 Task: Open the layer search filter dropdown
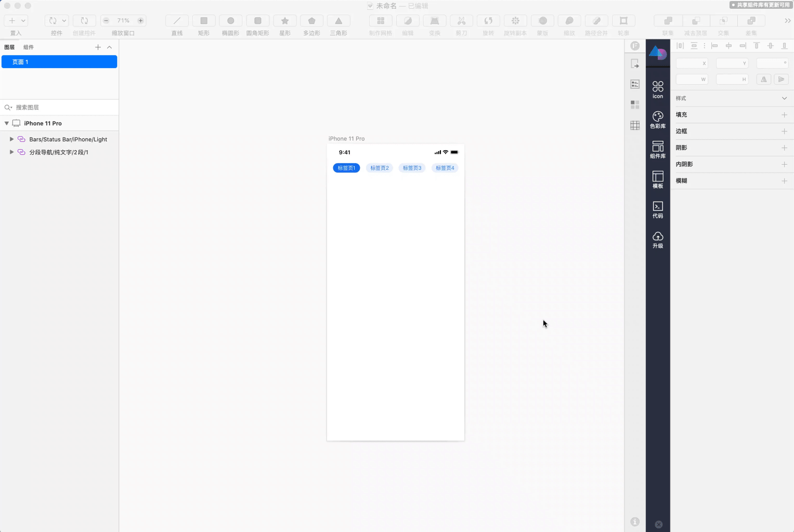tap(8, 108)
